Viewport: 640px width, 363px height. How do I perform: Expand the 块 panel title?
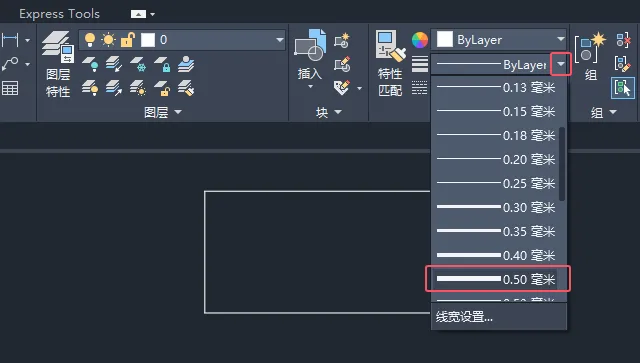click(x=329, y=112)
